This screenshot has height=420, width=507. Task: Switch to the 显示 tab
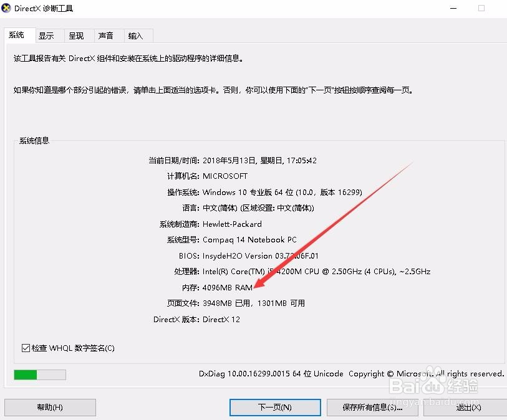point(46,36)
